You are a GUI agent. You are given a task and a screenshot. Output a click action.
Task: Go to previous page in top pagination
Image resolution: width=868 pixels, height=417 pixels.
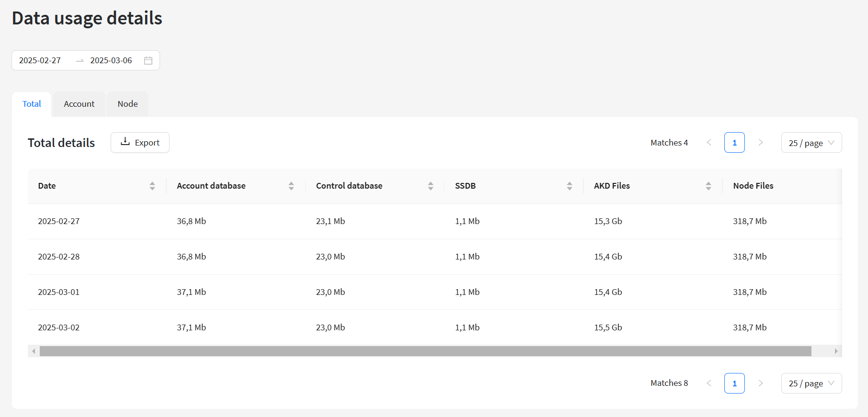(709, 143)
